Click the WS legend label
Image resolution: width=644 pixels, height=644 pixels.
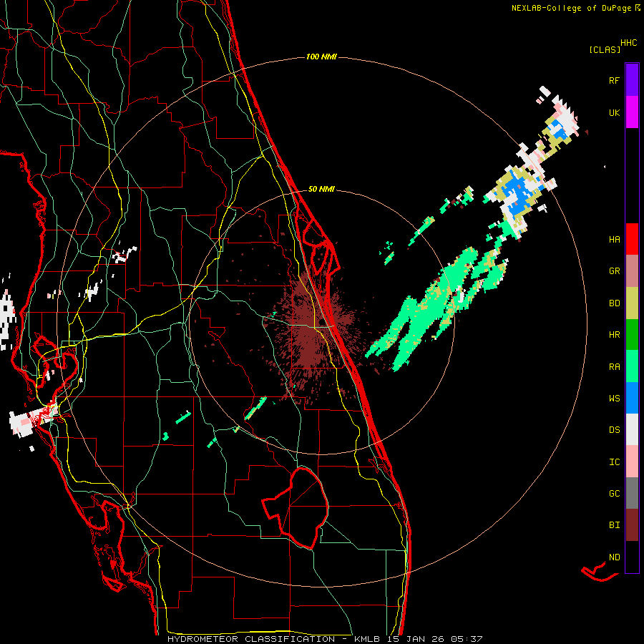click(x=614, y=399)
